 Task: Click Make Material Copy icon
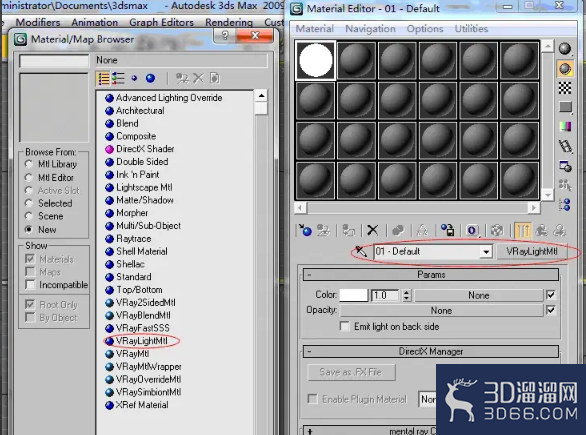point(398,231)
